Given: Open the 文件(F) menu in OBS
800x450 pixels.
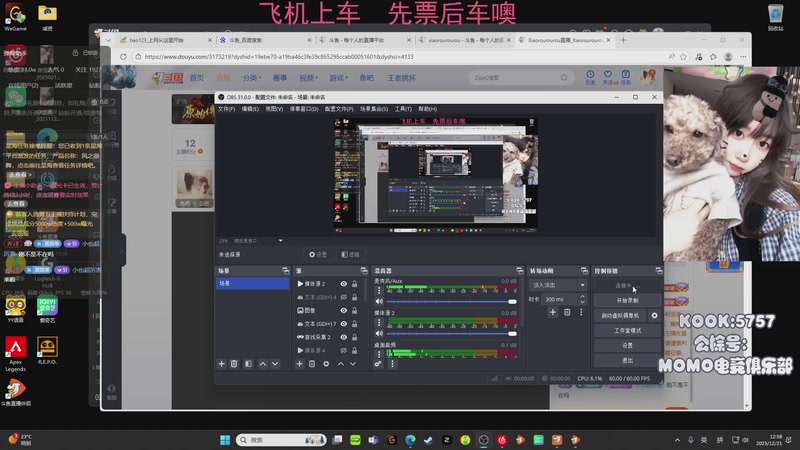Looking at the screenshot, I should tap(227, 109).
